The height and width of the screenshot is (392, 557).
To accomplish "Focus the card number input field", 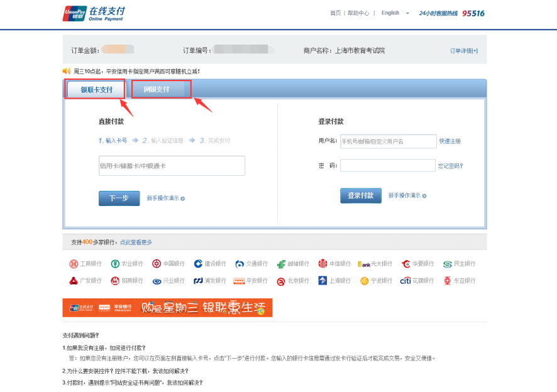I will click(x=172, y=166).
